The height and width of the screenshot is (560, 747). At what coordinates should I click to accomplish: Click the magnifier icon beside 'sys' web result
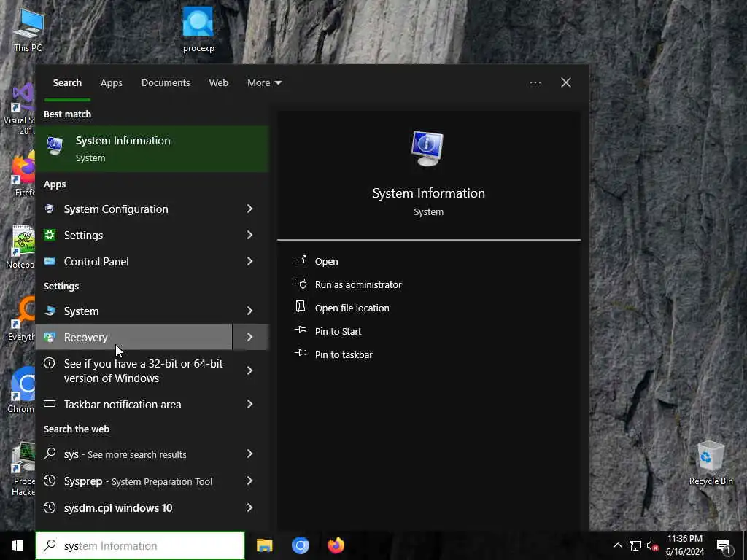(x=50, y=454)
